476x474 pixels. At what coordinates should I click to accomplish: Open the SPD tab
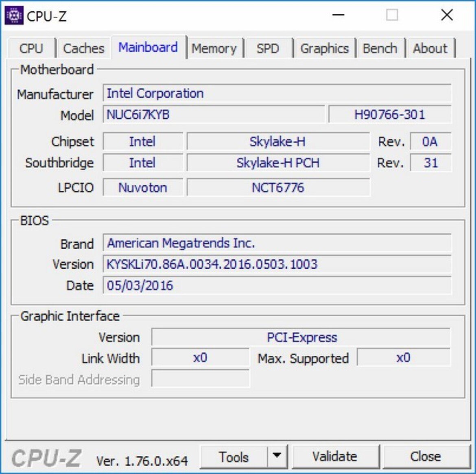(x=268, y=48)
